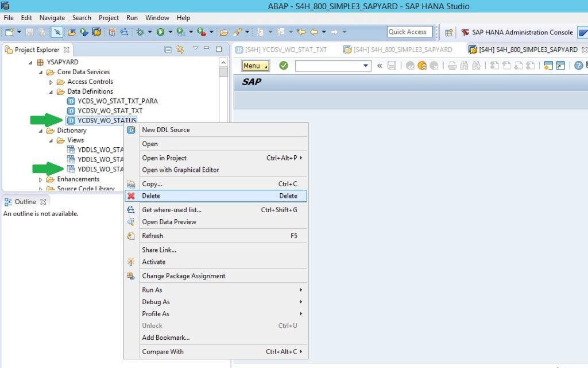Viewport: 588px width, 368px height.
Task: Click the Open ABAP Development Object icon
Action: tap(72, 32)
